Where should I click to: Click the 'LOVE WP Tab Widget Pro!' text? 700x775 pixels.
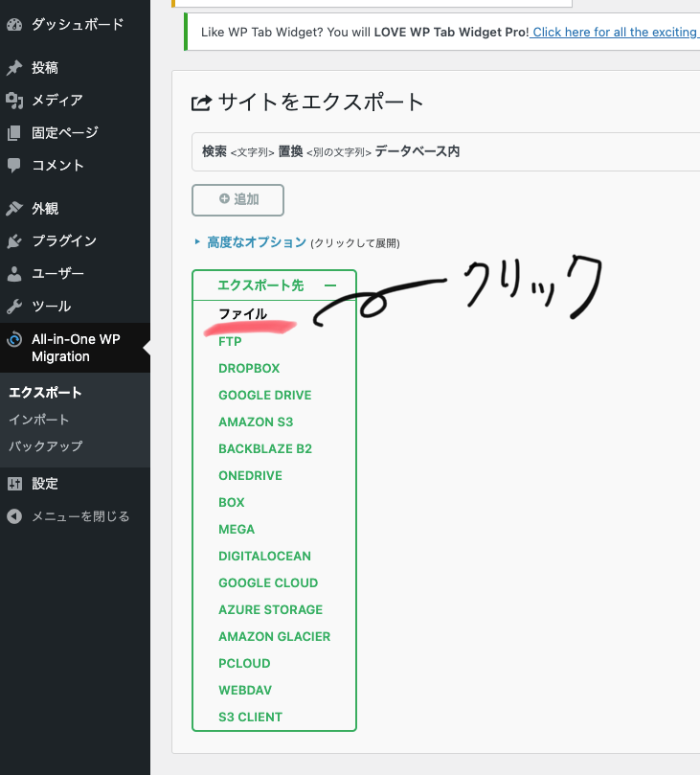pyautogui.click(x=452, y=33)
